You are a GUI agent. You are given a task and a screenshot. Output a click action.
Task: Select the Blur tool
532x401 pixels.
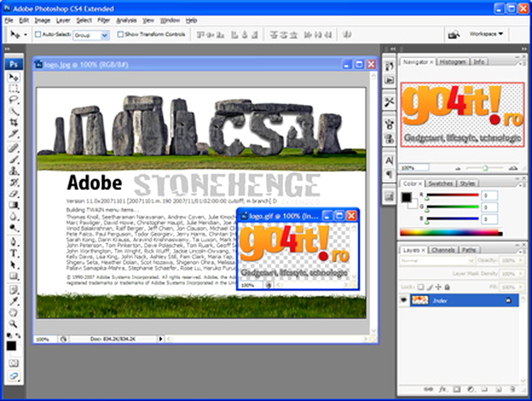click(x=13, y=216)
